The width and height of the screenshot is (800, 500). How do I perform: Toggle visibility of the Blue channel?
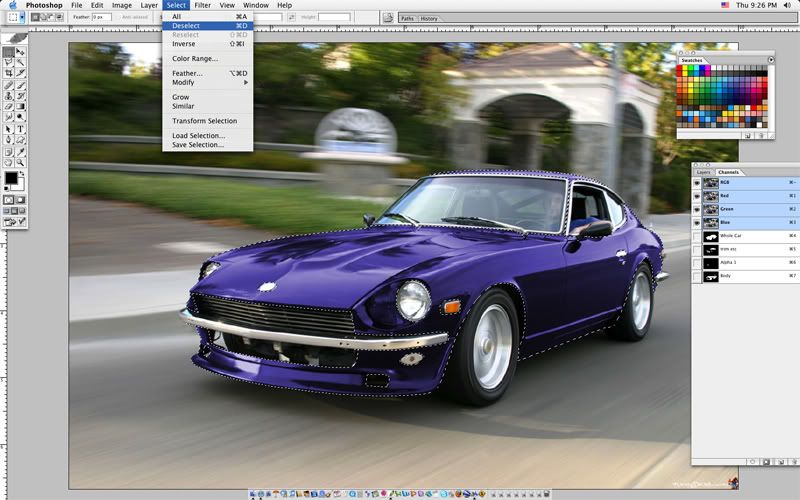[697, 223]
